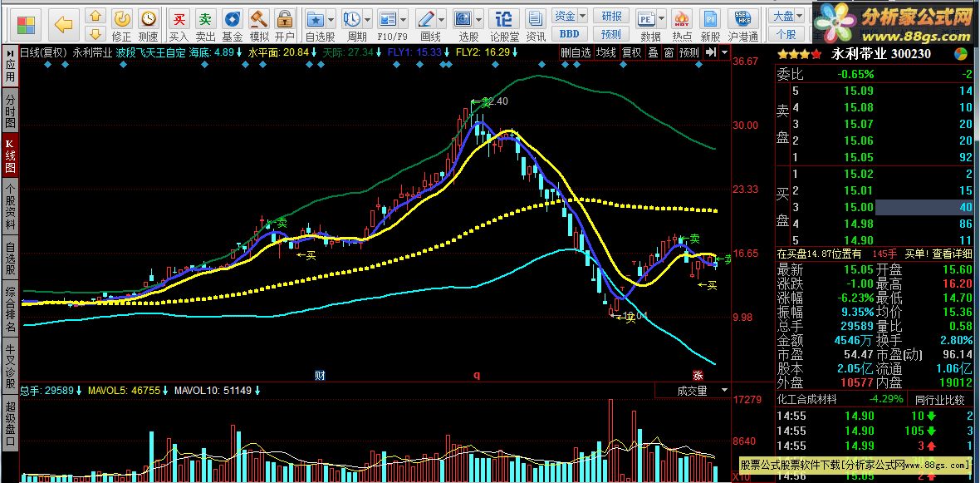Go back with the yellow left arrow
The width and height of the screenshot is (980, 483).
point(63,25)
